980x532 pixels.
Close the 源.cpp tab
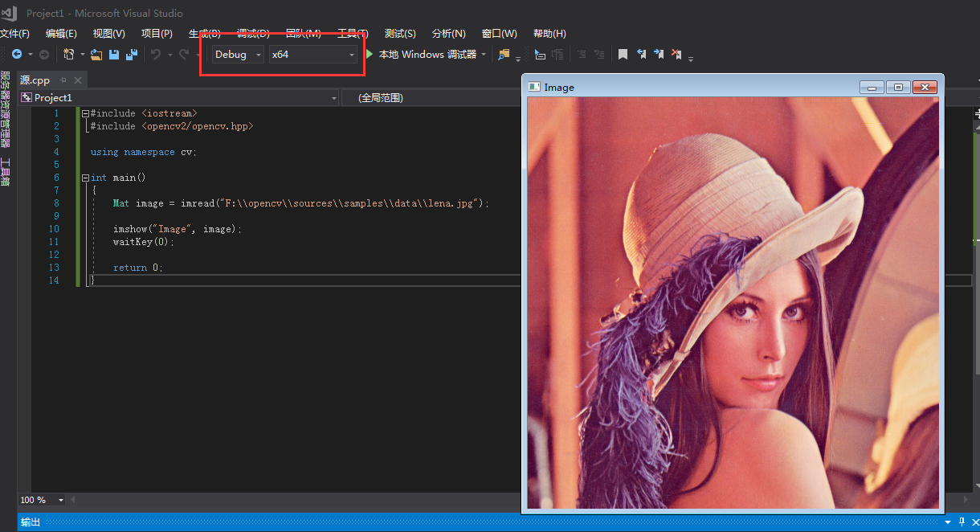[x=78, y=80]
